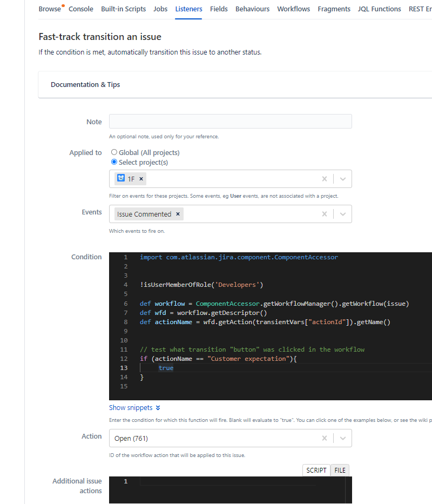Click the !isUserMemberOfRole('Developers') line

pos(201,285)
